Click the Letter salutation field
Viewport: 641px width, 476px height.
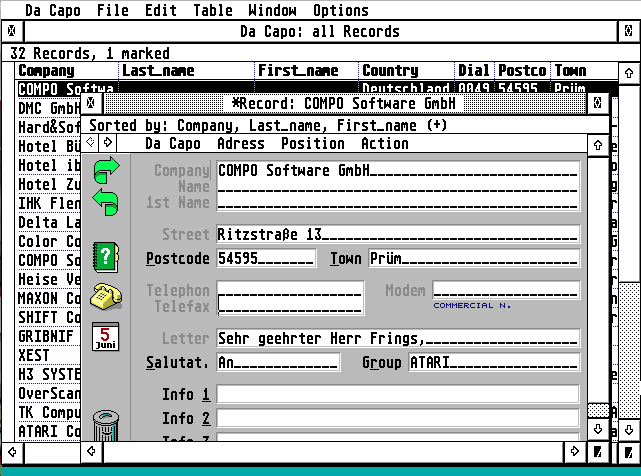[x=398, y=338]
